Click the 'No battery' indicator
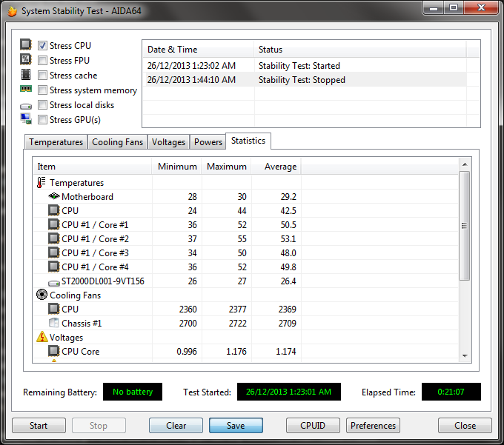504x445 pixels. point(133,392)
